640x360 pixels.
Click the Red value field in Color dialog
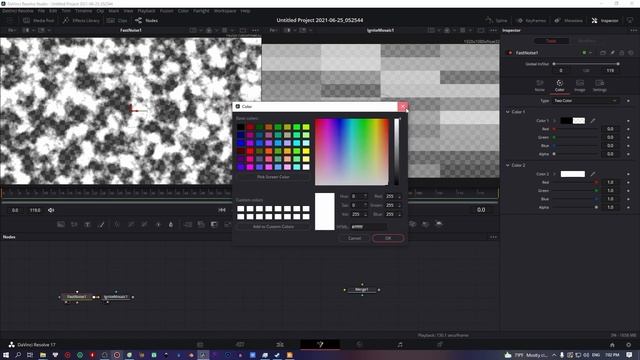[392, 196]
